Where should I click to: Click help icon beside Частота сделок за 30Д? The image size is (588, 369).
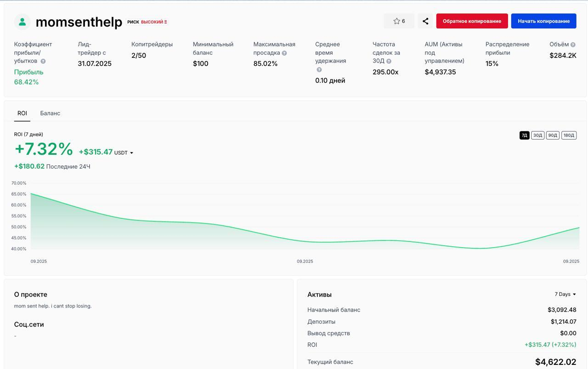pyautogui.click(x=389, y=61)
